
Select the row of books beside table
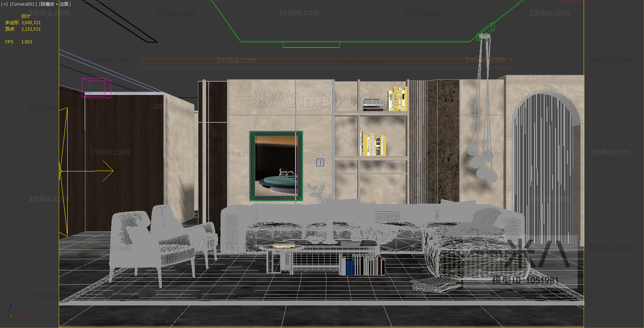click(362, 265)
